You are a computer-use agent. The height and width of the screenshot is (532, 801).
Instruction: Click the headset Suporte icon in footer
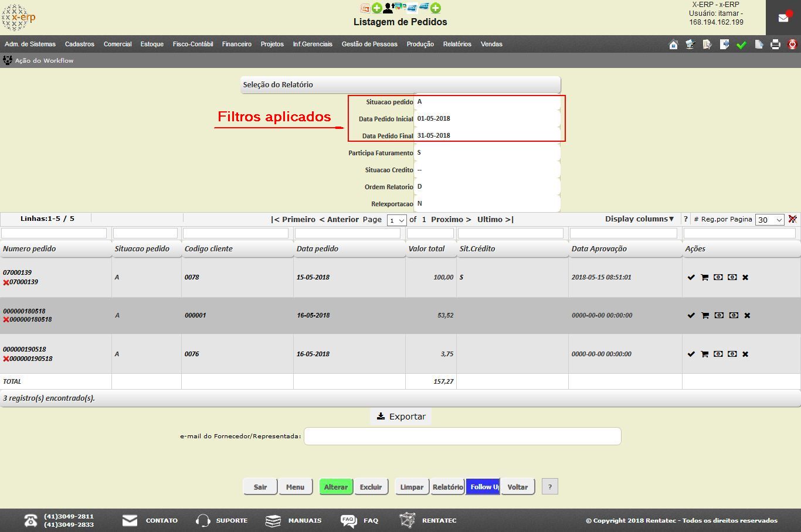[x=203, y=520]
